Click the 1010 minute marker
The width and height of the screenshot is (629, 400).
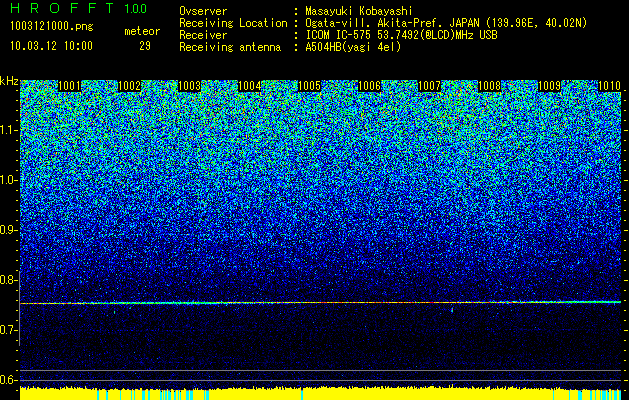coord(609,86)
